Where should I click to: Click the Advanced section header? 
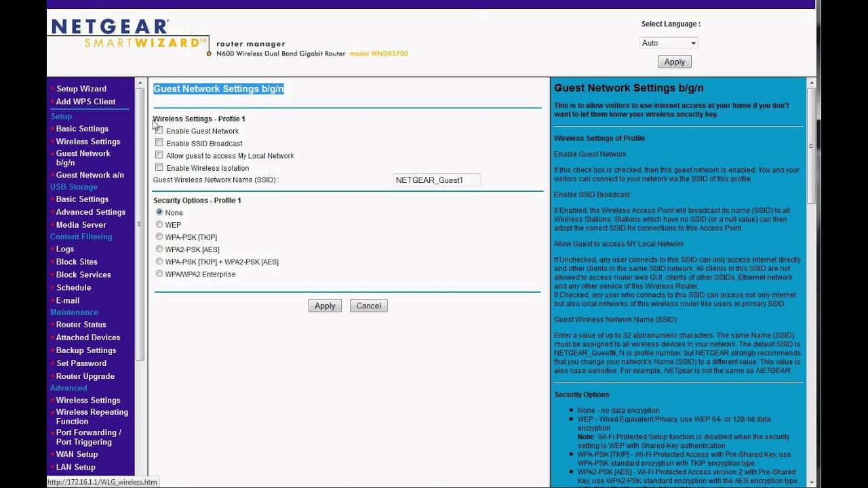coord(68,388)
